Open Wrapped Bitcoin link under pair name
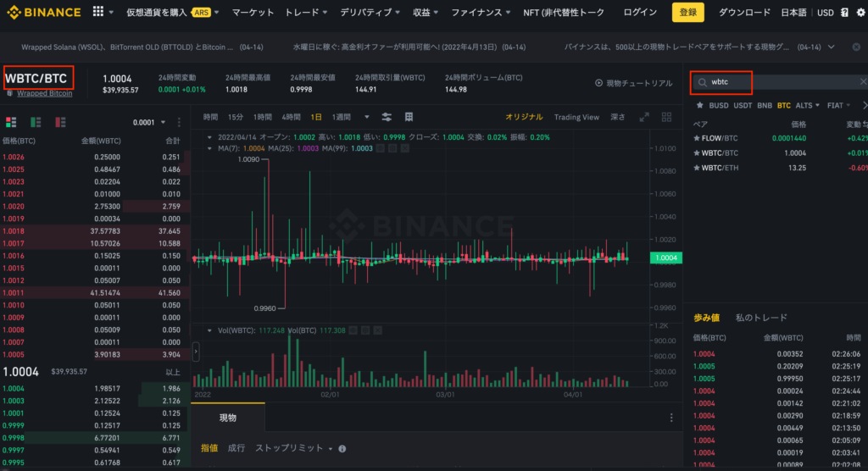The image size is (868, 471). (44, 93)
